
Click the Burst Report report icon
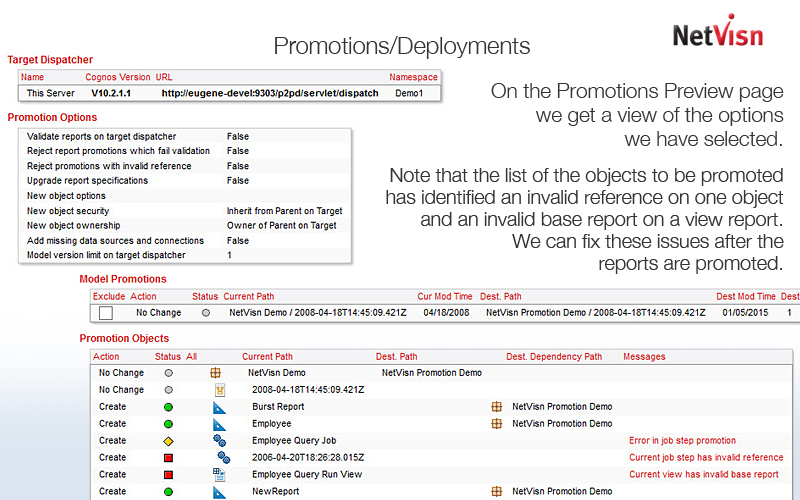click(219, 407)
